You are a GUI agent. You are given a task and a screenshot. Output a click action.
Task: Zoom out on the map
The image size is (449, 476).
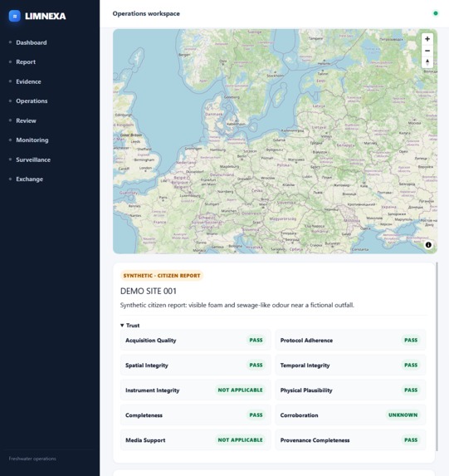pos(427,51)
